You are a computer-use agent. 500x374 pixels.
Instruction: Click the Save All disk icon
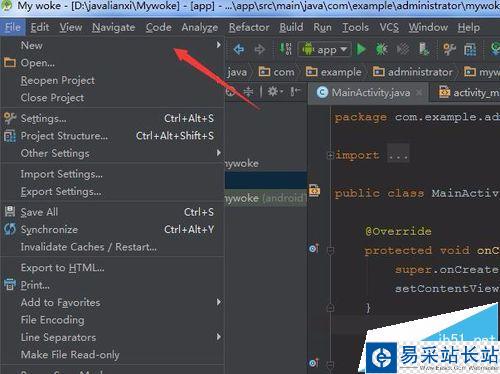point(10,211)
